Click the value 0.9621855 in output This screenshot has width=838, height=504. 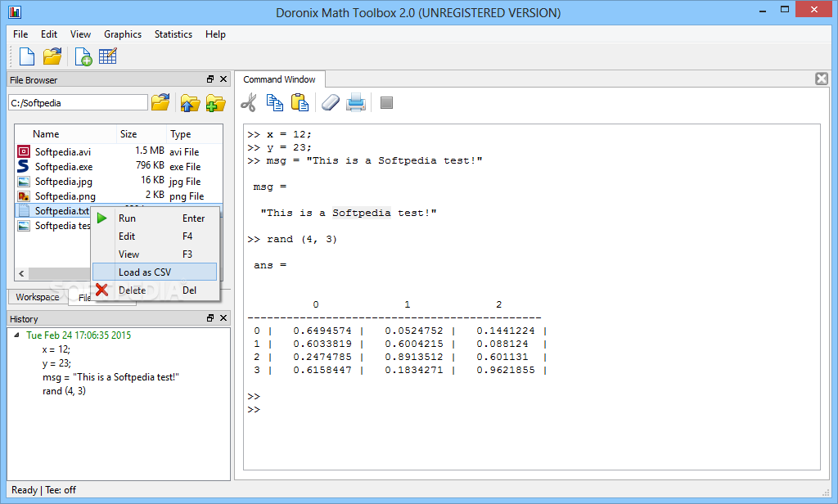tap(506, 370)
